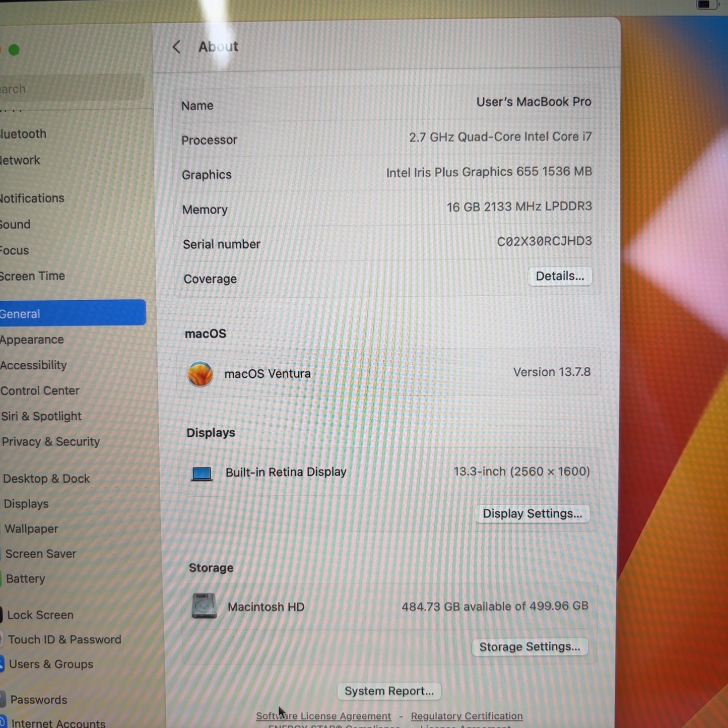Open the Regulatory Certification link
This screenshot has width=728, height=728.
click(x=467, y=716)
